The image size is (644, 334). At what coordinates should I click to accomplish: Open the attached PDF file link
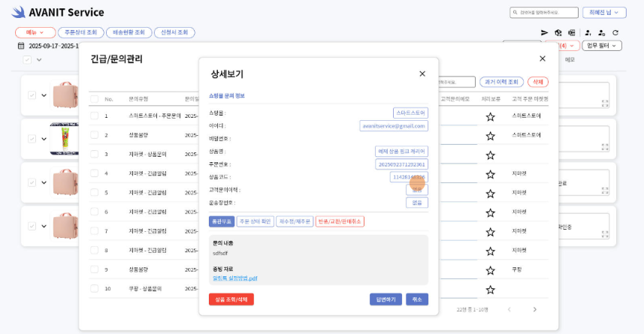235,278
